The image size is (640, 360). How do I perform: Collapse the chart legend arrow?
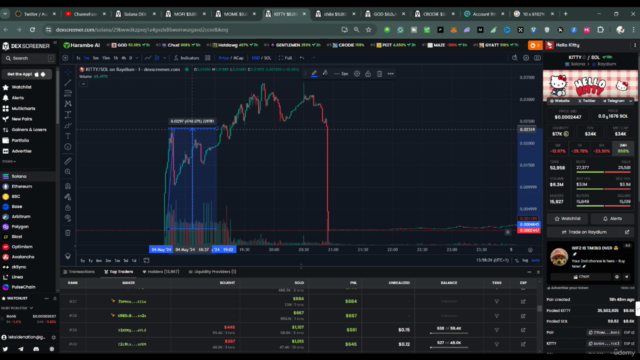point(83,84)
